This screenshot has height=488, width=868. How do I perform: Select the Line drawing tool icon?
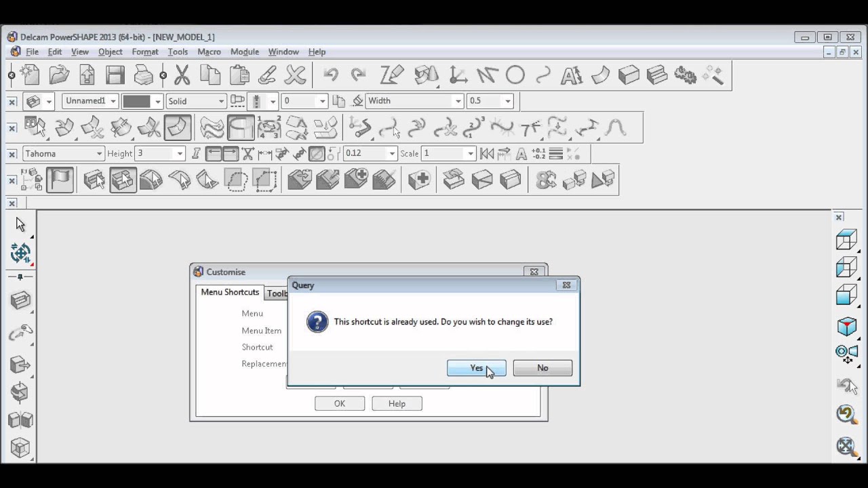point(486,75)
